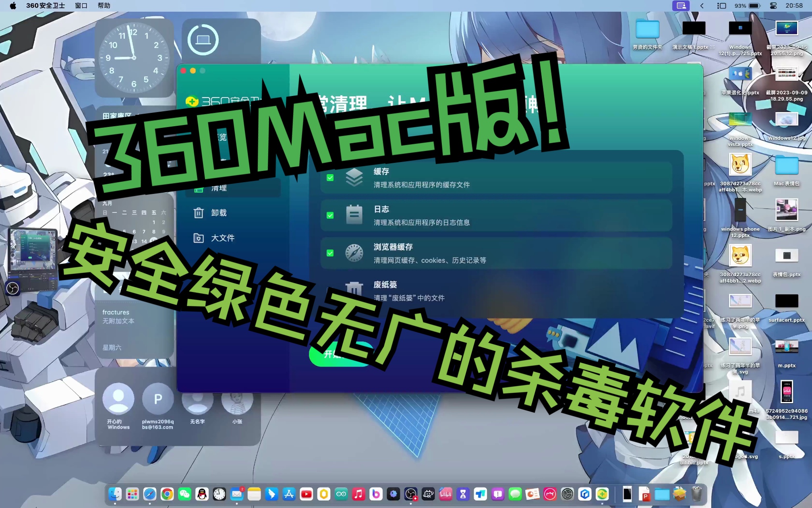Select the 开心的 Windows contact in the widget

point(118,406)
